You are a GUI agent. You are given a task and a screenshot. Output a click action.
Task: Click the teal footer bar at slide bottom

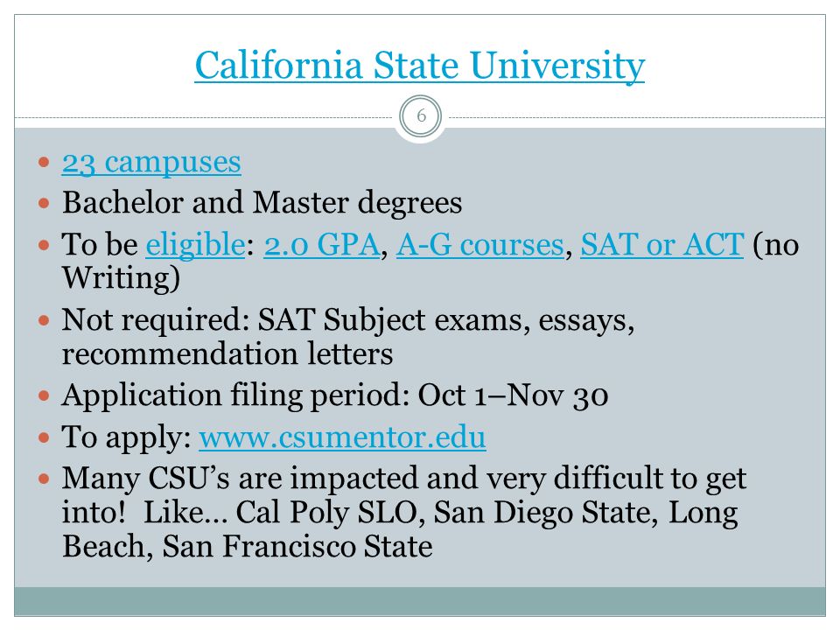420,602
